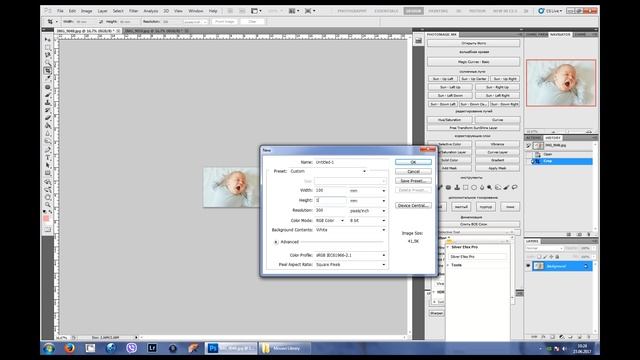
Task: Switch to the Navigator panel tab
Action: [560, 35]
